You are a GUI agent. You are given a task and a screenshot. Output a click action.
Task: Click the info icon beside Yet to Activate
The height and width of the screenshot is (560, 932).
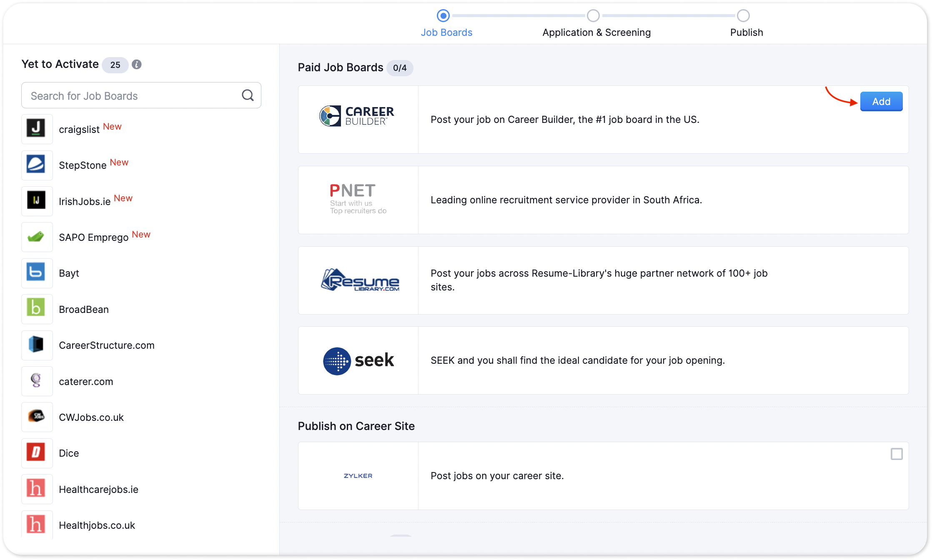(137, 65)
